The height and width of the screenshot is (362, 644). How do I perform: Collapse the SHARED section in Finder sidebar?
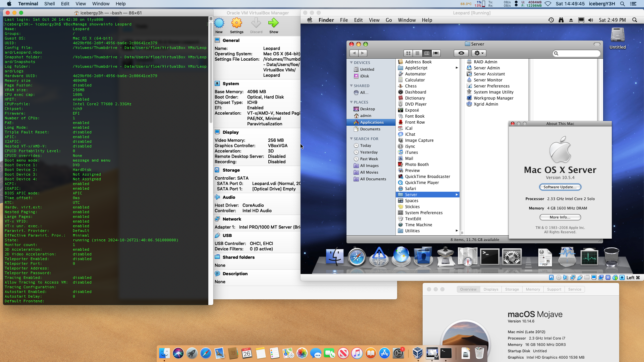point(351,86)
